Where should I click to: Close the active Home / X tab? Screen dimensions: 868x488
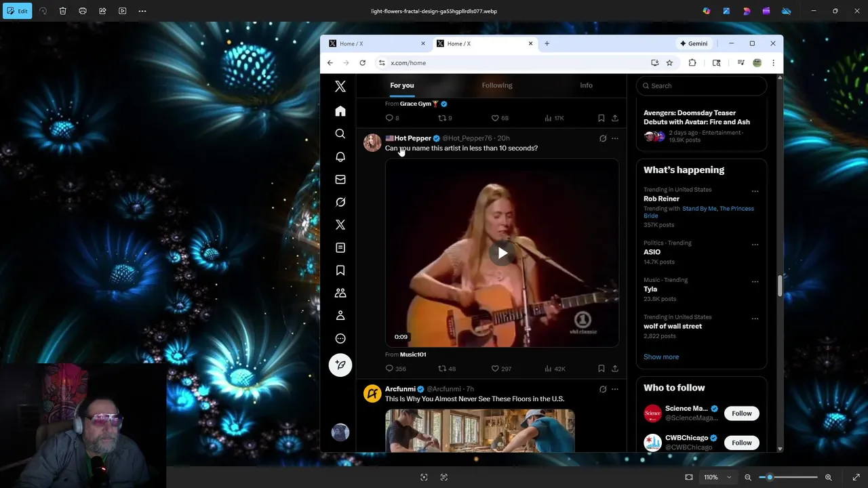pyautogui.click(x=530, y=43)
